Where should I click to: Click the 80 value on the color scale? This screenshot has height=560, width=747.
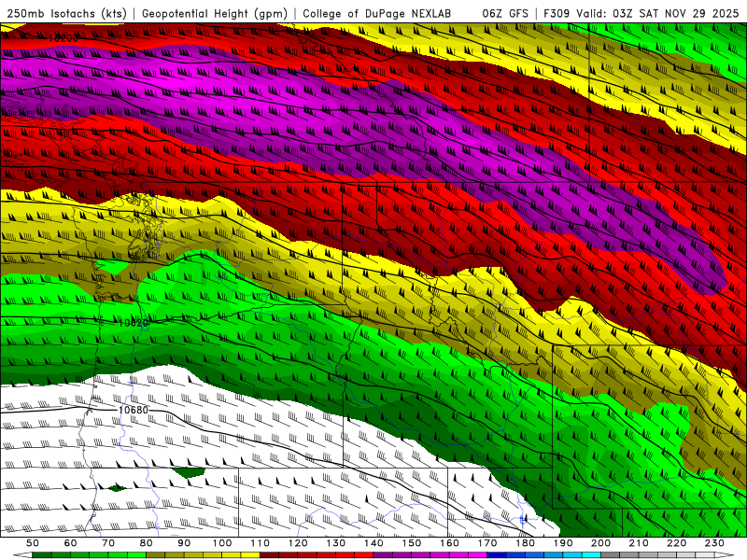click(147, 543)
